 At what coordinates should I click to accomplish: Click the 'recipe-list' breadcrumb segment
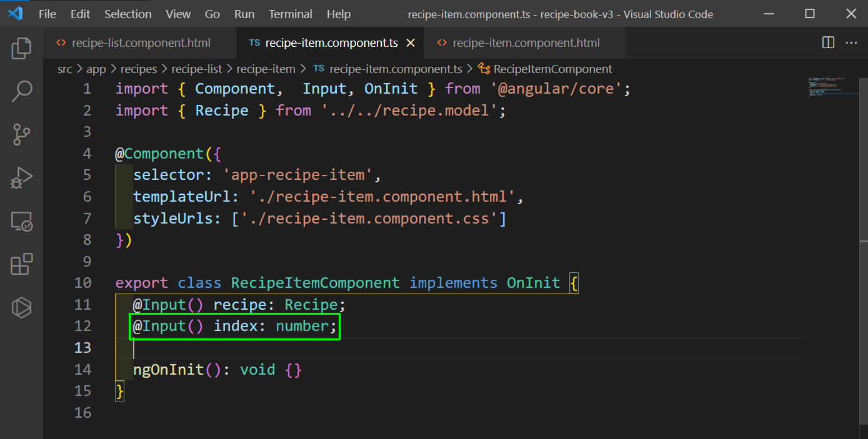(197, 69)
